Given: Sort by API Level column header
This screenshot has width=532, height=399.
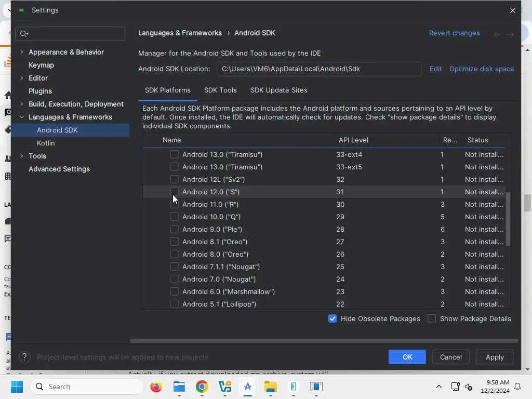Looking at the screenshot, I should [353, 140].
